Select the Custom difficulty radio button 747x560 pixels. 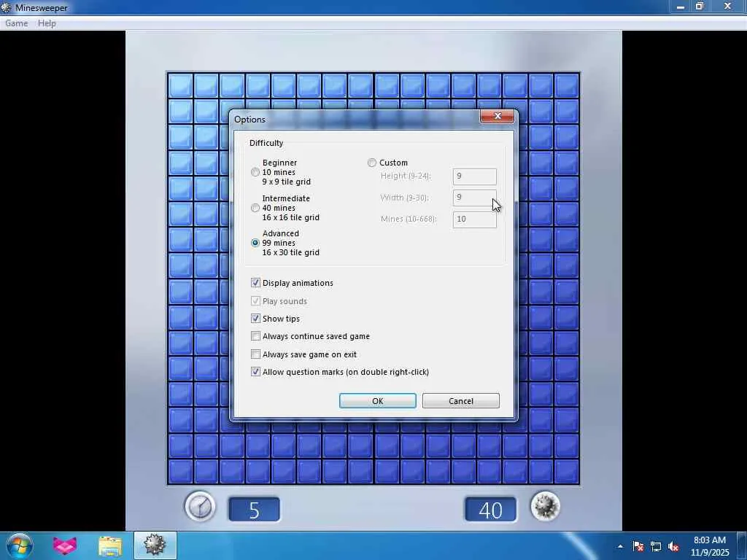[x=371, y=163]
